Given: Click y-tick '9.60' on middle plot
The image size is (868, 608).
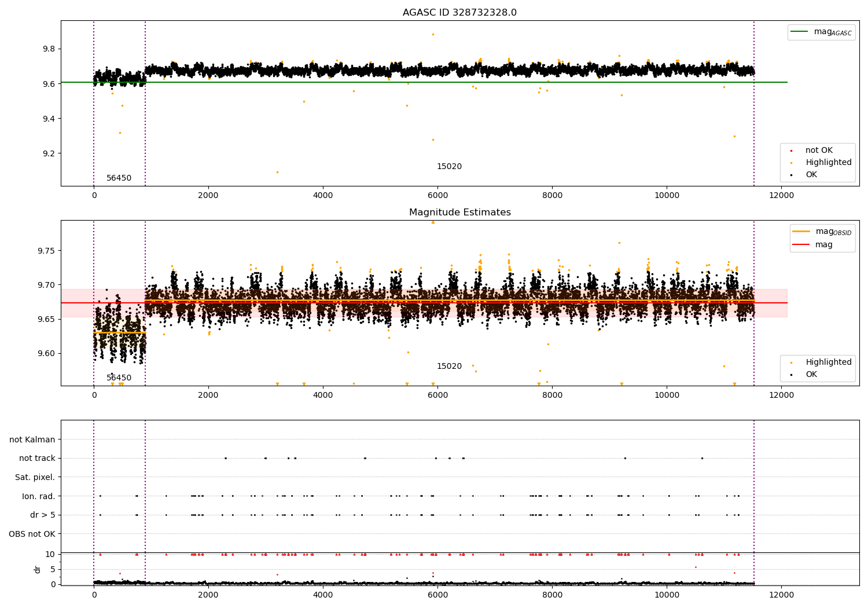Looking at the screenshot, I should (x=46, y=353).
